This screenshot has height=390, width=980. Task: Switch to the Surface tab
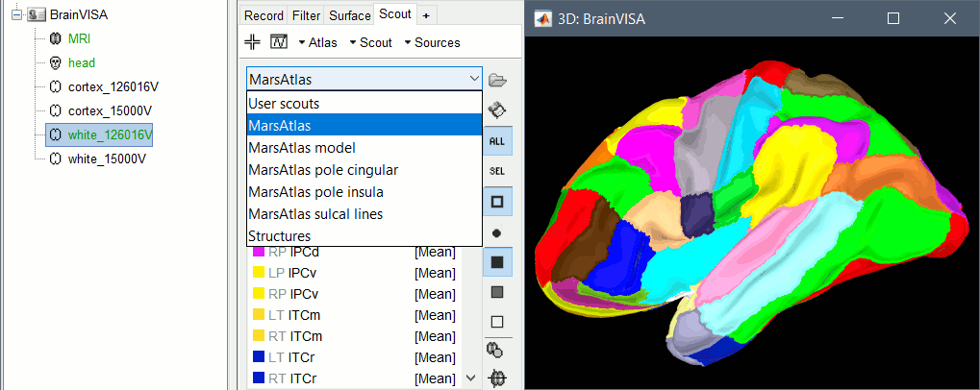tap(349, 15)
